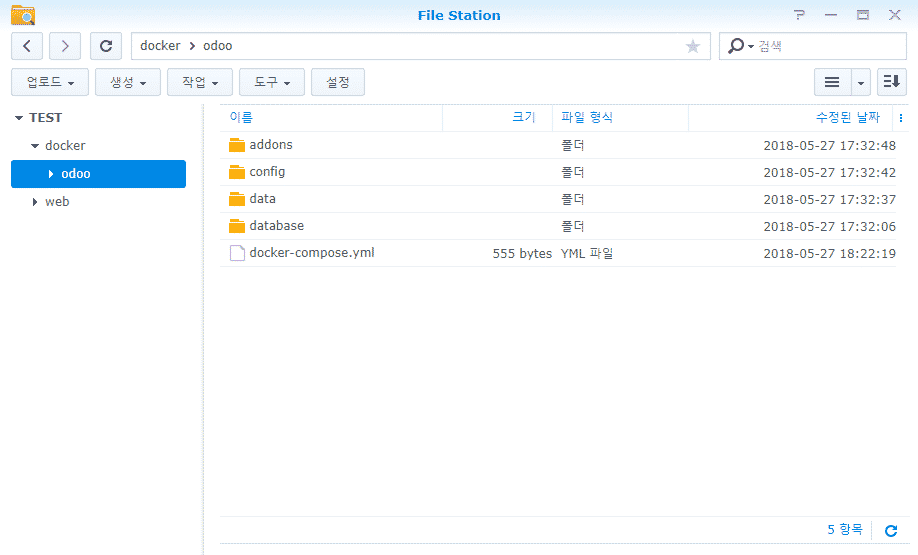Select the data folder icon
The image size is (918, 555).
pos(237,198)
